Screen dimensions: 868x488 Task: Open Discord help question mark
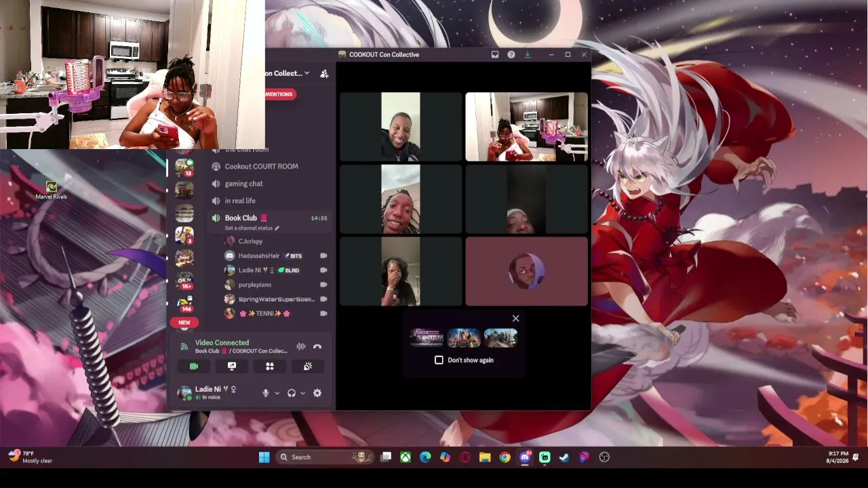pos(511,54)
